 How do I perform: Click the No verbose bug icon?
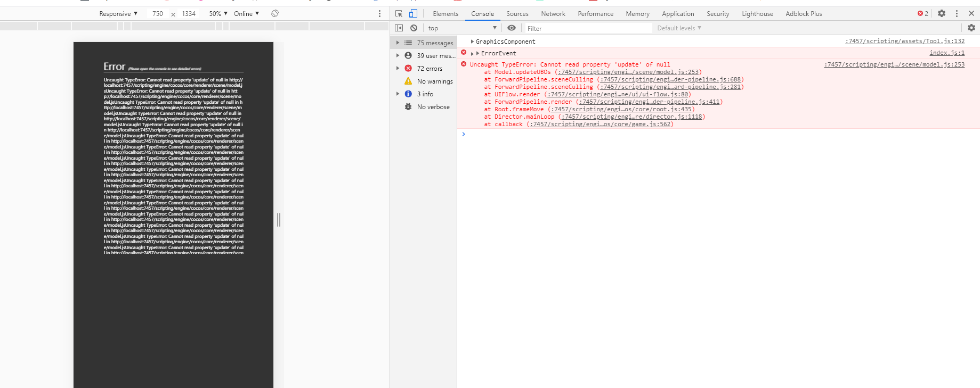pyautogui.click(x=408, y=106)
